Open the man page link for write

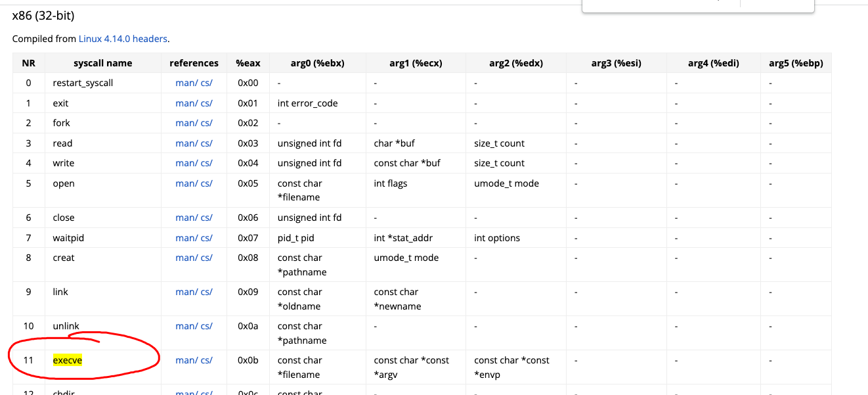pos(186,163)
